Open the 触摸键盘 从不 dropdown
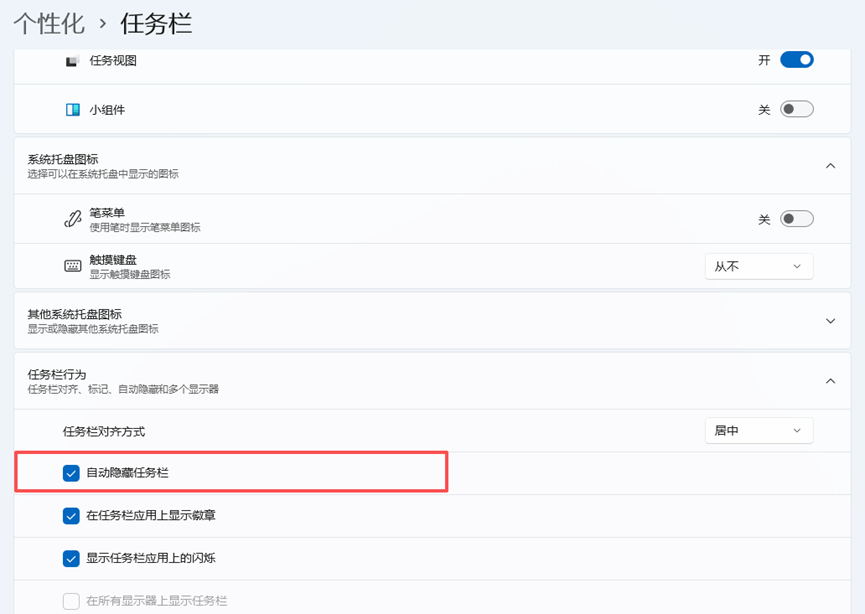The width and height of the screenshot is (865, 614). (x=758, y=265)
